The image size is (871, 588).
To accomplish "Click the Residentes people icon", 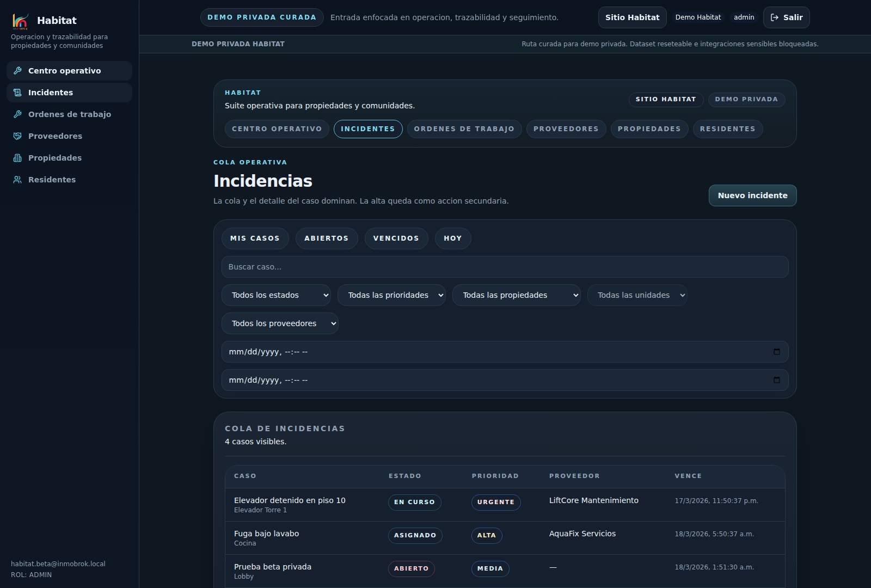I will 17,180.
